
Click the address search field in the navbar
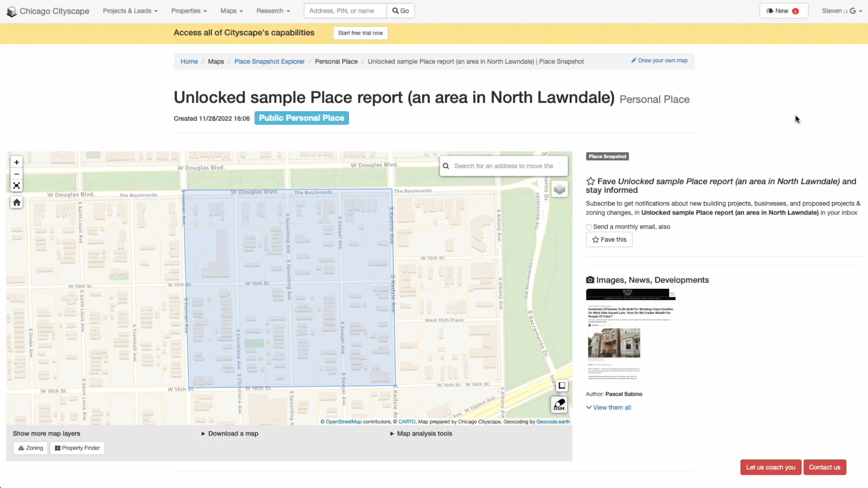click(345, 10)
